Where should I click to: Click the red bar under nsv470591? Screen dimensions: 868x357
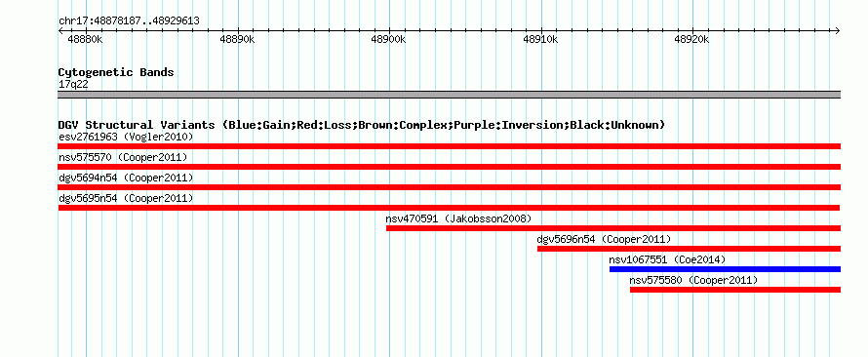[613, 228]
